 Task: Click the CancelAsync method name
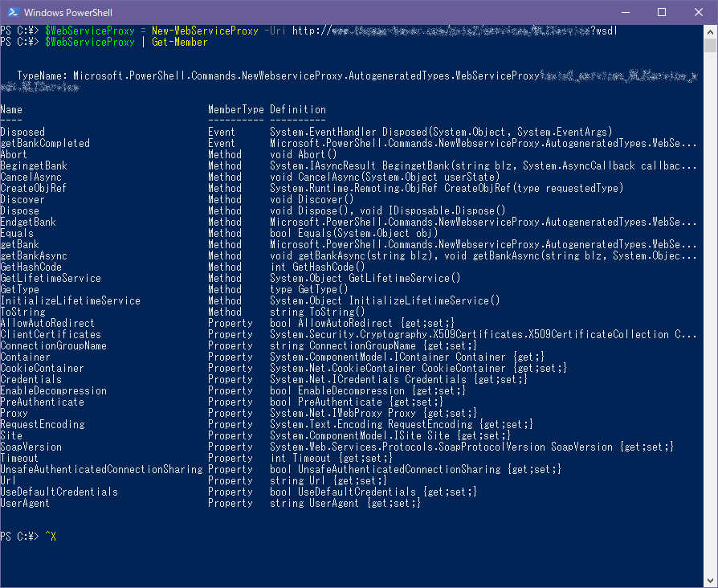[31, 177]
